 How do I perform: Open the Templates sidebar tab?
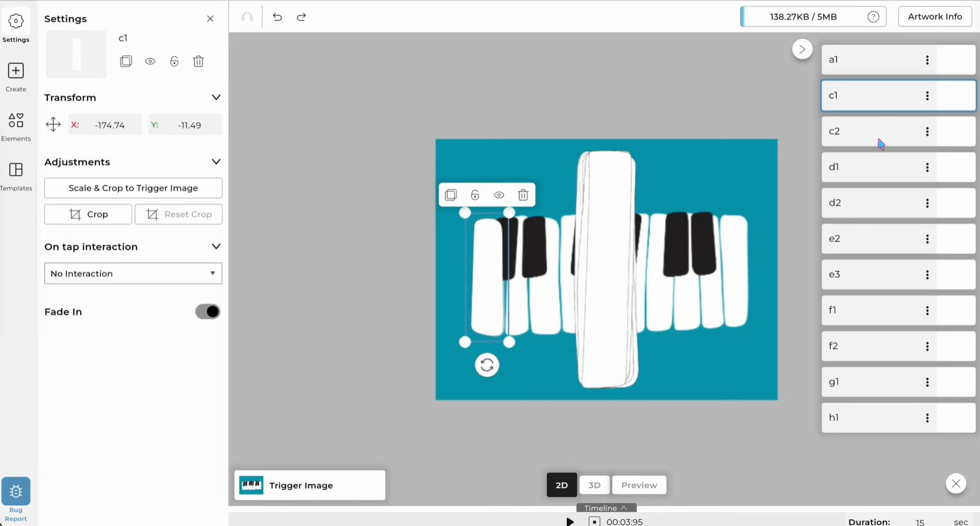tap(15, 176)
